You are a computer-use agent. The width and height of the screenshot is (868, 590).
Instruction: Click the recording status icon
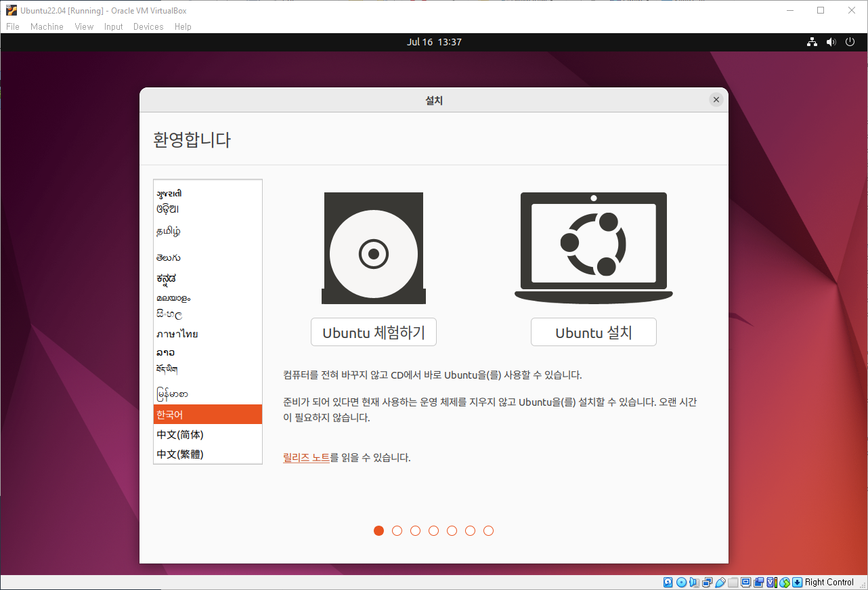758,582
